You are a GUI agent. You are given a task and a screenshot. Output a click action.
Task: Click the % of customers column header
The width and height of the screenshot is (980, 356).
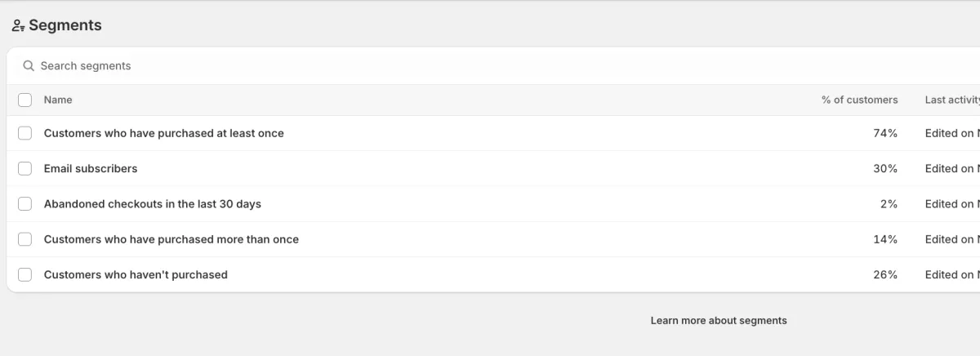859,100
